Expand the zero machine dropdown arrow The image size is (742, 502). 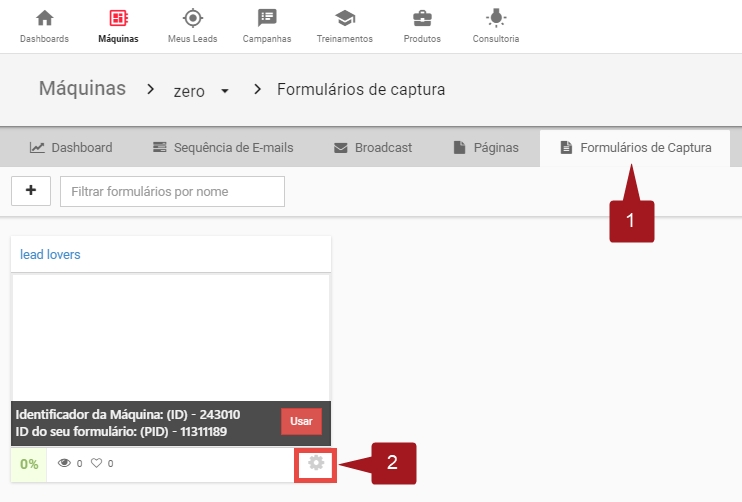[x=225, y=91]
